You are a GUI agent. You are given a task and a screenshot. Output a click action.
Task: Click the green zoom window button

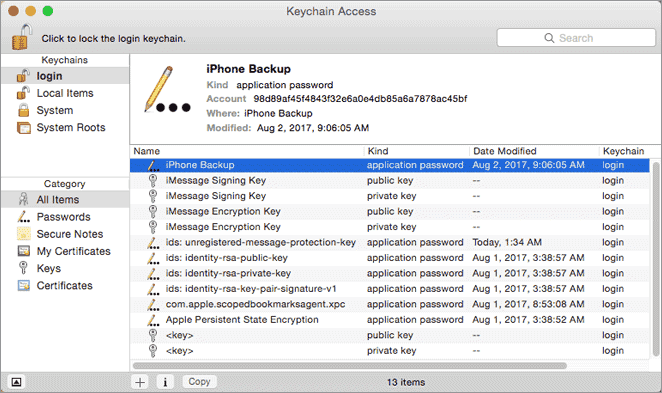(48, 11)
